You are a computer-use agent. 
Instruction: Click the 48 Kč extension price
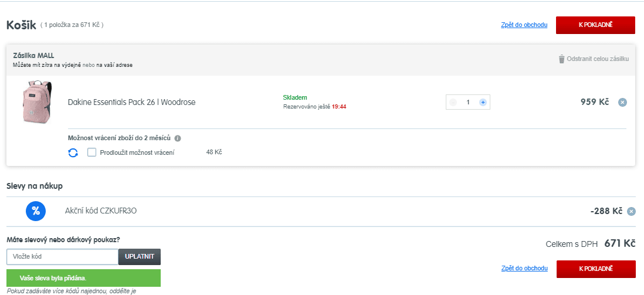[x=214, y=152]
